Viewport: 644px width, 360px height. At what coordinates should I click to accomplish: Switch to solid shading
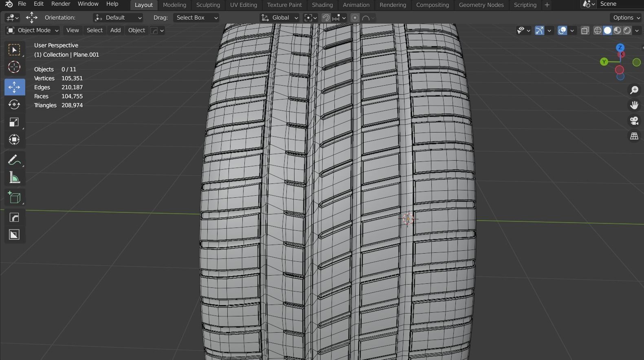click(x=607, y=31)
